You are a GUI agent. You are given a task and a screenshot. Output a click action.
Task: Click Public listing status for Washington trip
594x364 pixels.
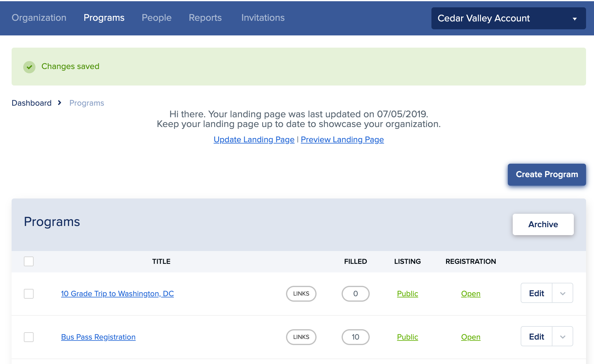(407, 293)
